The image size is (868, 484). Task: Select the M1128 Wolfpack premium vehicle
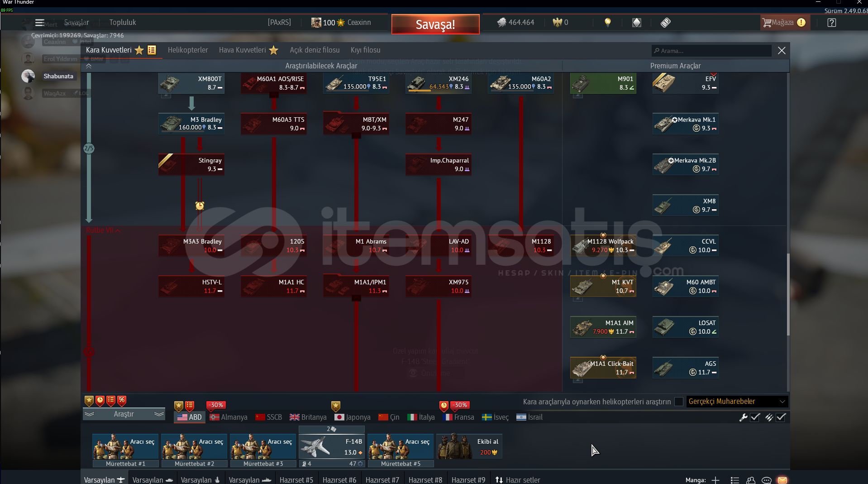coord(603,246)
